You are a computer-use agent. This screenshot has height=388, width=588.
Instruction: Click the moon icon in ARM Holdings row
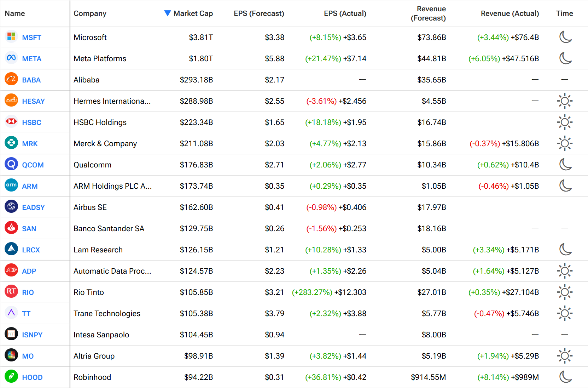(x=565, y=186)
